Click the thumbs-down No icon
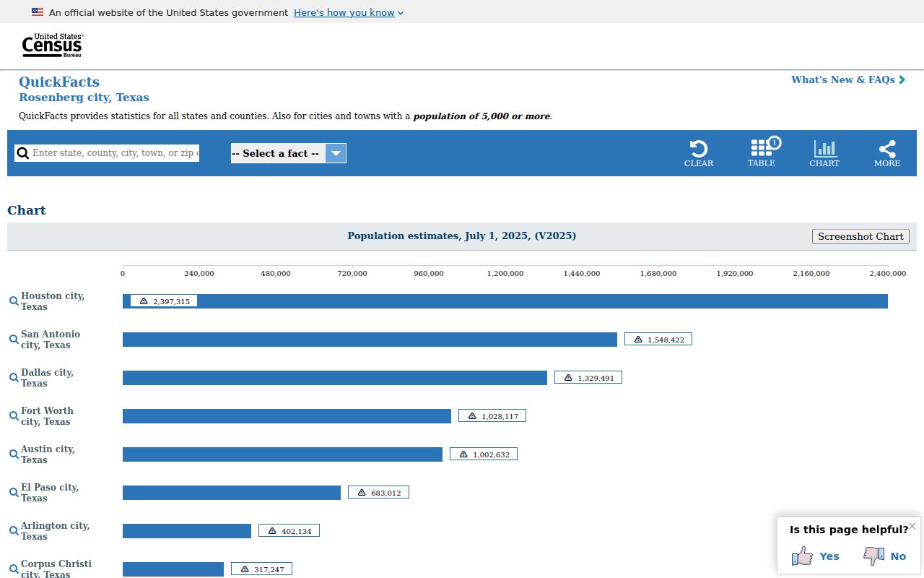924x578 pixels. pyautogui.click(x=874, y=556)
